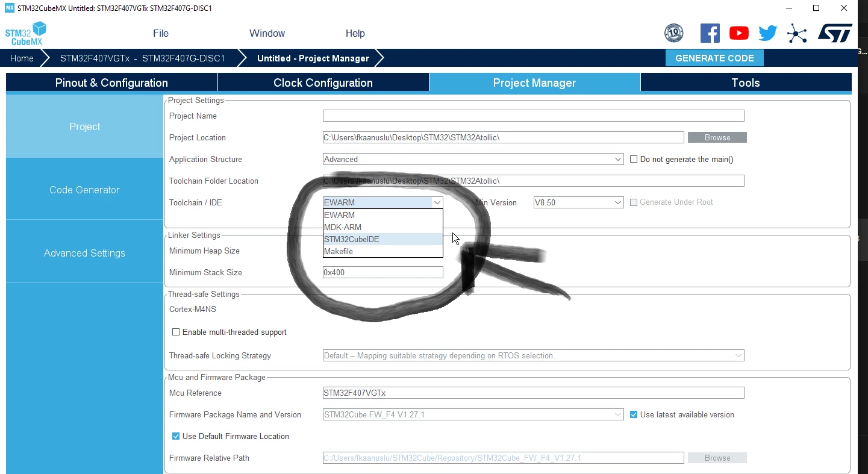The height and width of the screenshot is (474, 868).
Task: Open the Window menu
Action: point(267,33)
